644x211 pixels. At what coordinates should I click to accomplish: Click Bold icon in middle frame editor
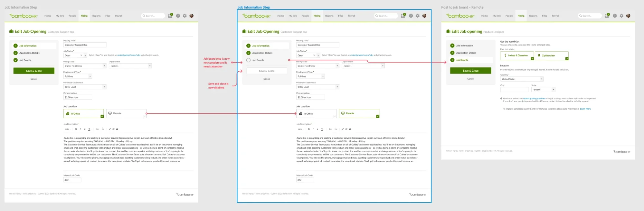click(x=309, y=129)
